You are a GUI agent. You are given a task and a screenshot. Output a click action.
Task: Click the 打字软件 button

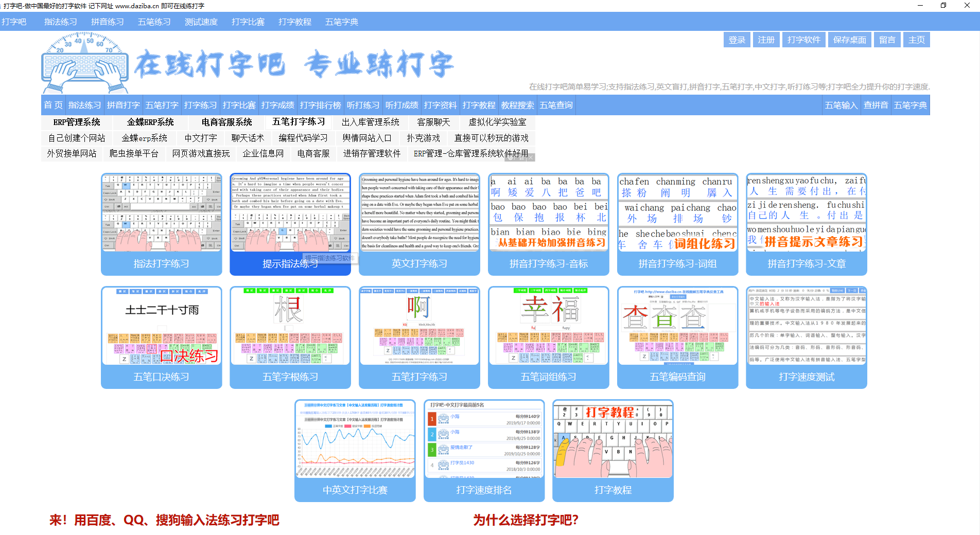804,40
